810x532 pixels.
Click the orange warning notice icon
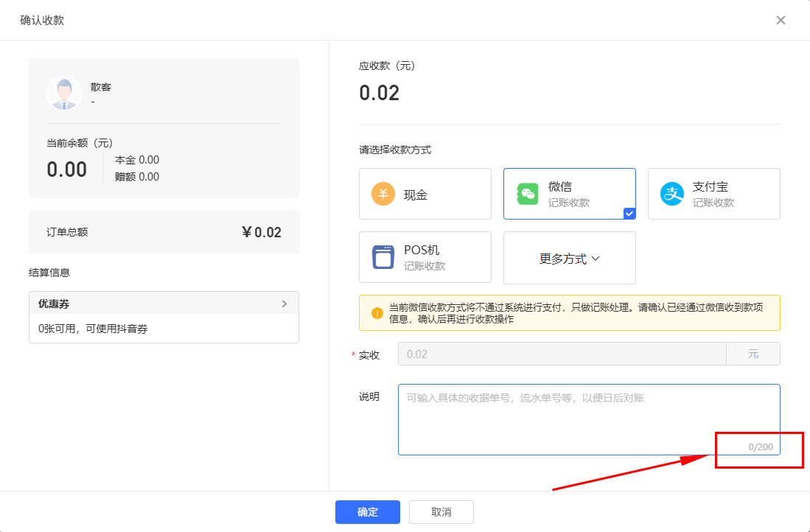click(x=377, y=313)
